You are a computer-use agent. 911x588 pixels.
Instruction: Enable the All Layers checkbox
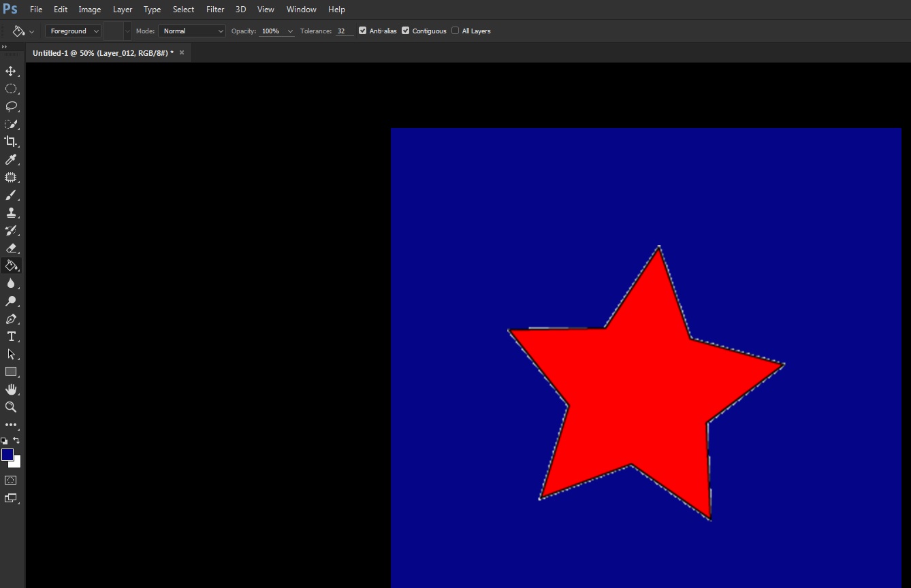tap(455, 31)
